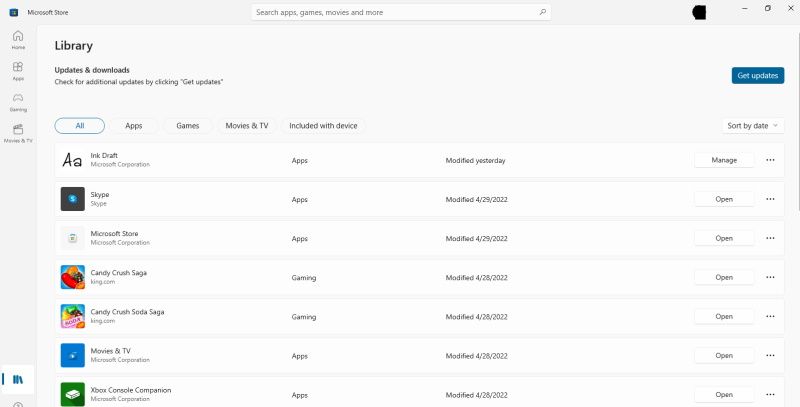This screenshot has height=407, width=800.
Task: Click Open for Microsoft Store row
Action: [724, 238]
